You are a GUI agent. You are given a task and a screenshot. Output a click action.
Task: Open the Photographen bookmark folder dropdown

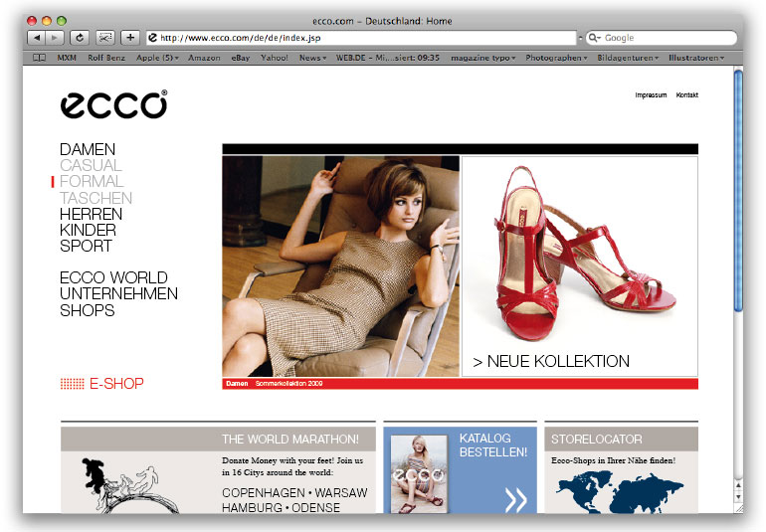coord(555,58)
